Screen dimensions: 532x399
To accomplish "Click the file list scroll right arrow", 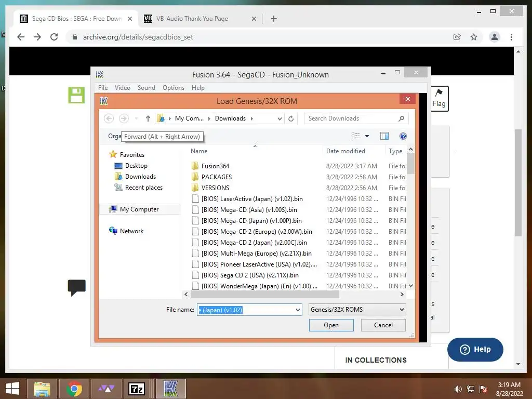I will 402,294.
